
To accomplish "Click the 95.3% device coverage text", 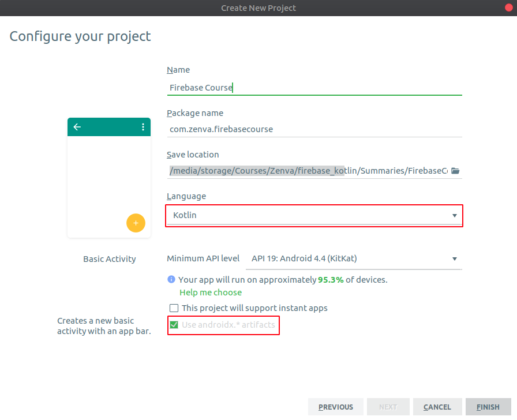I will pos(331,280).
